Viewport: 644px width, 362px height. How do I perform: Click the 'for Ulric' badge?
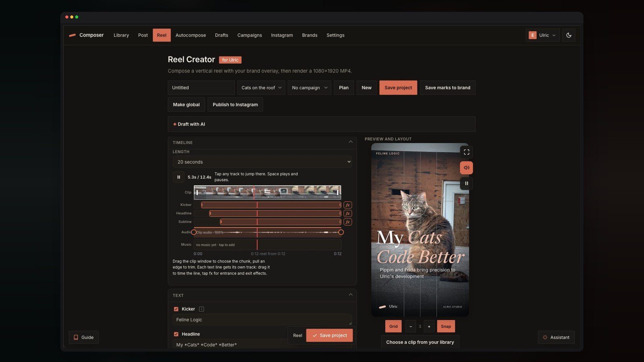click(x=230, y=60)
